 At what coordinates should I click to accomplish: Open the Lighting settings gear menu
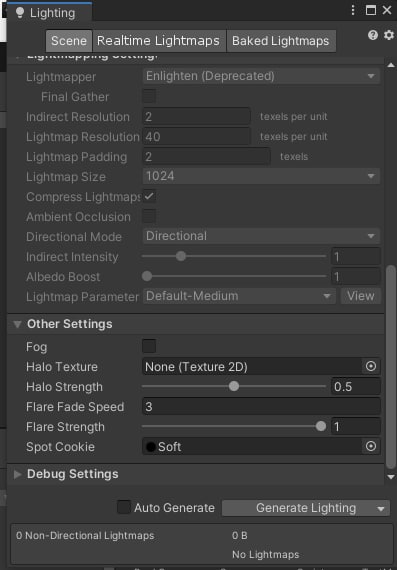pos(389,35)
